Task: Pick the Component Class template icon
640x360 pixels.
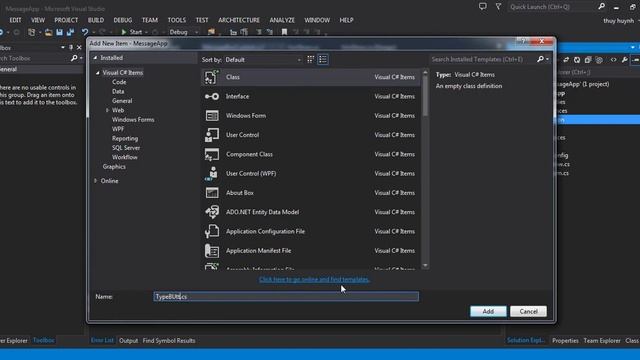Action: 211,154
